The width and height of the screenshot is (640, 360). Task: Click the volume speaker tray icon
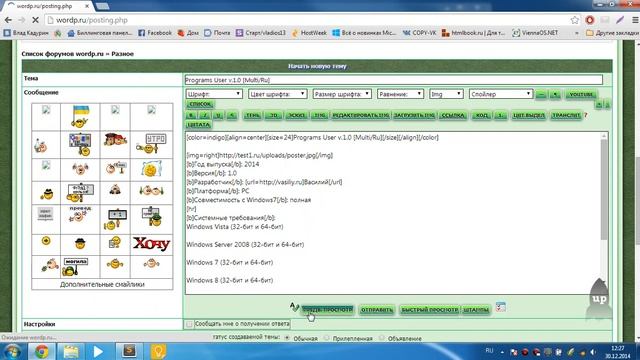593,352
